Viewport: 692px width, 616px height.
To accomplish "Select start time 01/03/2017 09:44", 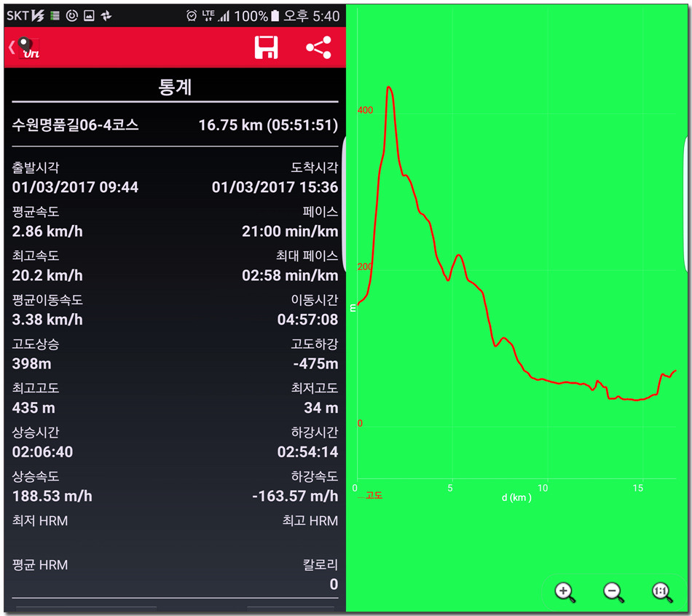I will (75, 187).
